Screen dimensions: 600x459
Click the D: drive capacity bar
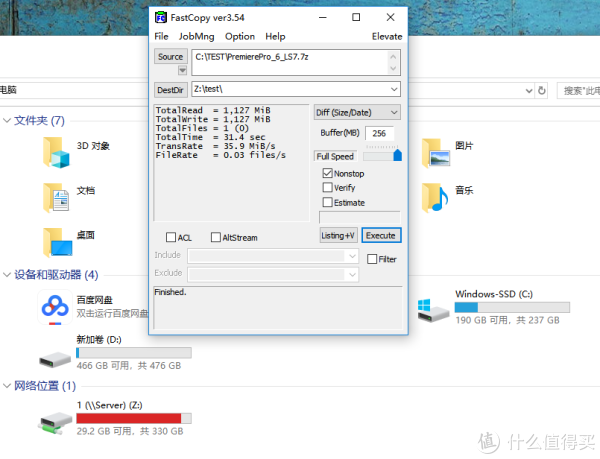tap(134, 353)
